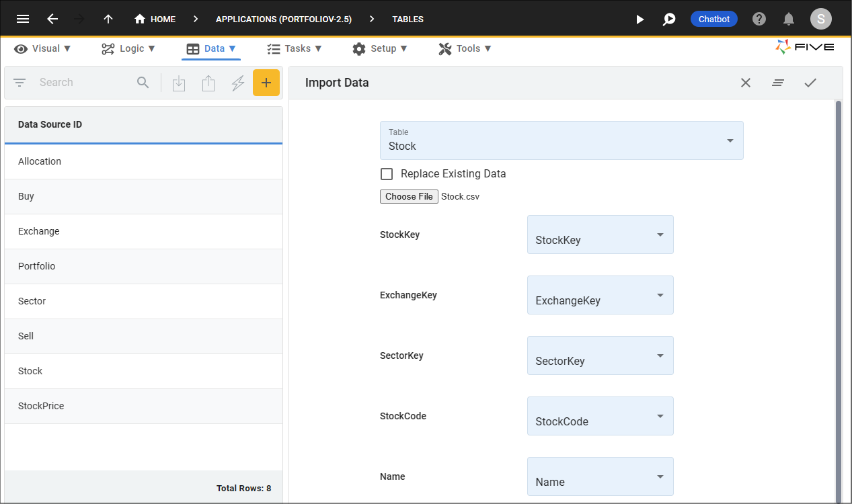Click the export upload icon
The height and width of the screenshot is (504, 852).
click(x=208, y=83)
